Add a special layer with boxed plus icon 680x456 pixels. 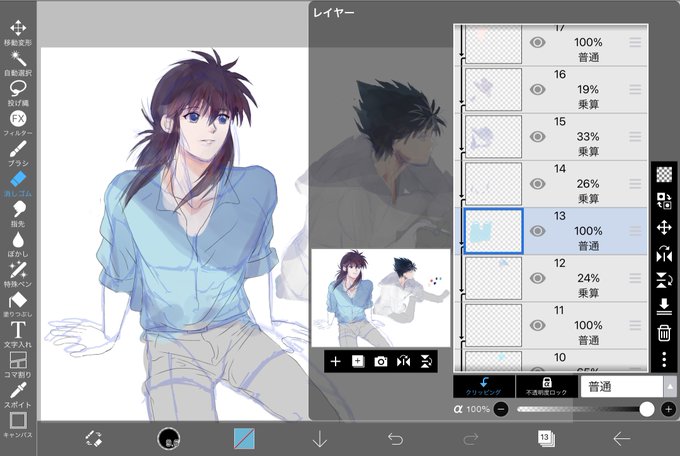pos(358,361)
